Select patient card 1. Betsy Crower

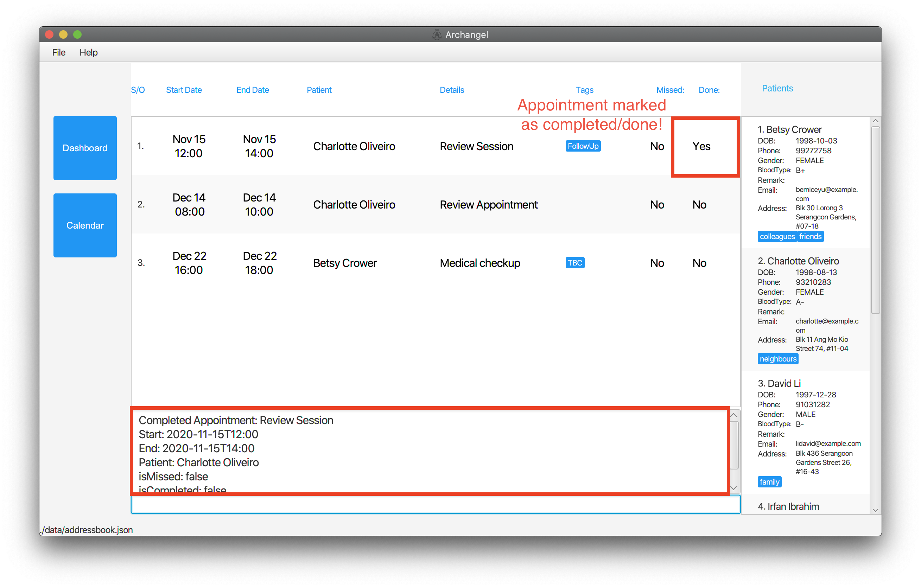coord(806,183)
